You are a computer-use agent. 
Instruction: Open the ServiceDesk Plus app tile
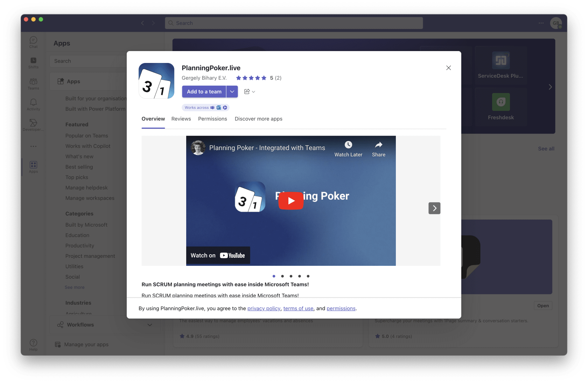501,65
